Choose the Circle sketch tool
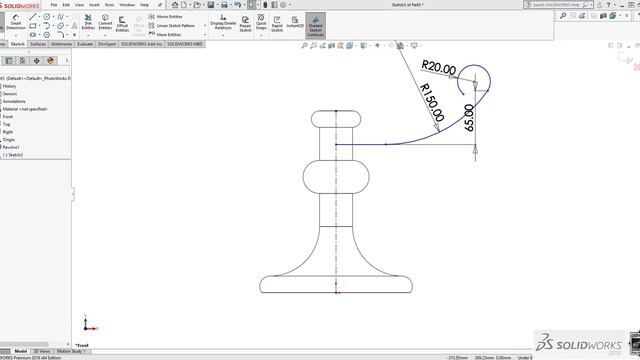Screen dimensions: 640x360 point(47,17)
